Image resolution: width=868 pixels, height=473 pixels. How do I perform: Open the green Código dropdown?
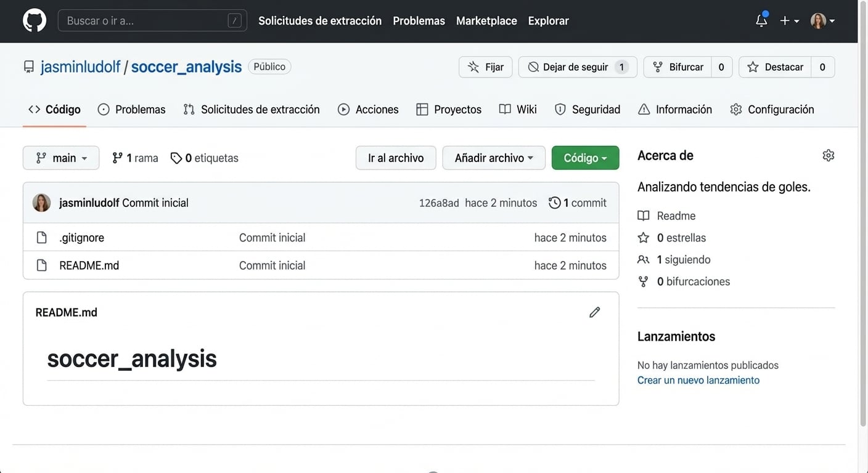(585, 158)
